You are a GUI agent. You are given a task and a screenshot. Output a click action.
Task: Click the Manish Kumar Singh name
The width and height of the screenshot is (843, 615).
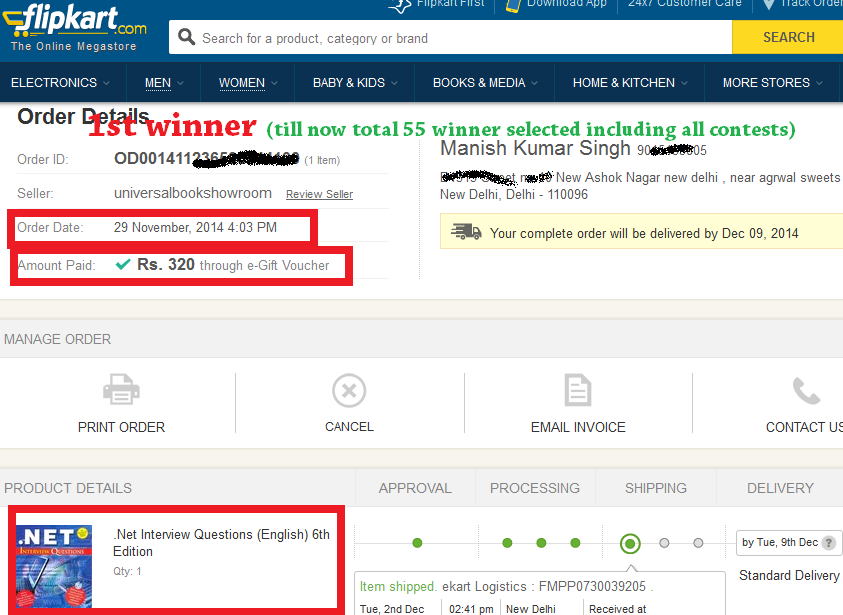point(535,148)
